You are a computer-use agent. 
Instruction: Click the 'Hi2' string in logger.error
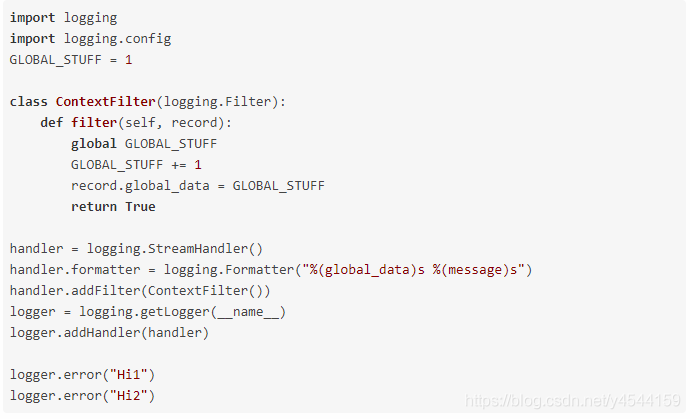[128, 396]
